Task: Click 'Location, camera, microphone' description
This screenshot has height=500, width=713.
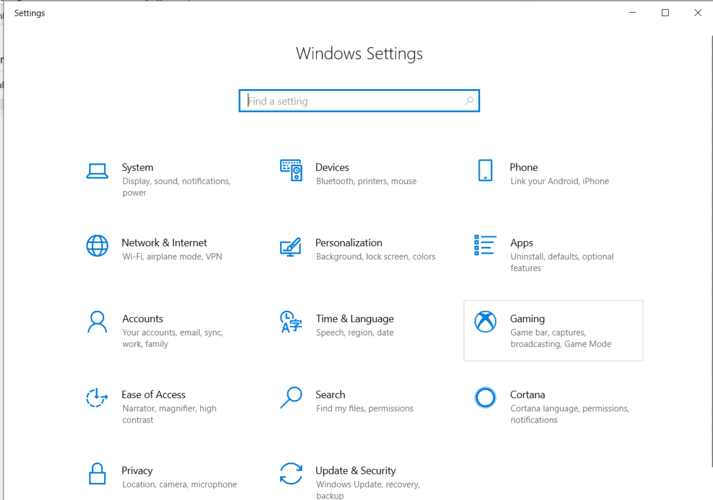Action: [179, 485]
